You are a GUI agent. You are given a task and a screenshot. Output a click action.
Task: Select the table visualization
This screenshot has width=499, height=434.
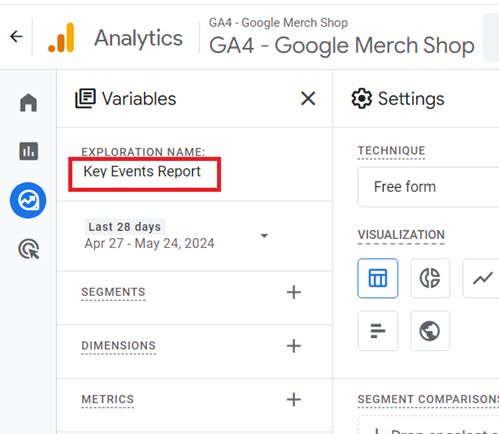(x=378, y=278)
